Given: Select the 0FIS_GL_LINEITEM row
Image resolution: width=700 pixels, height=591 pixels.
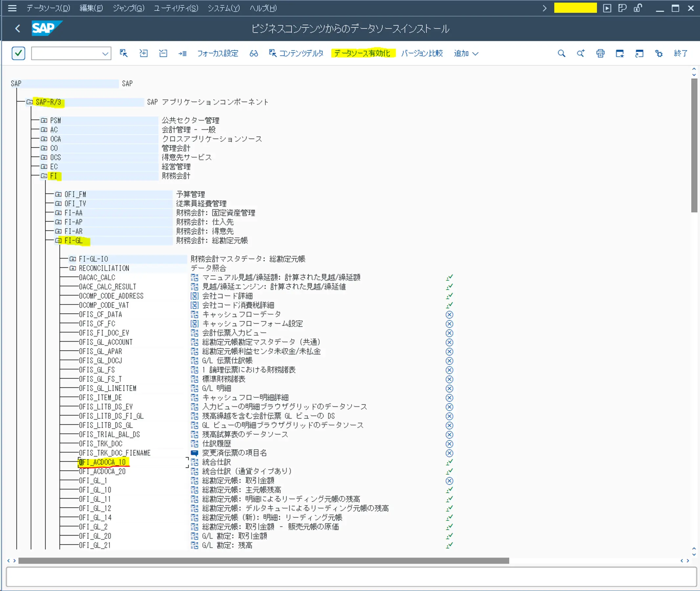Looking at the screenshot, I should click(108, 388).
